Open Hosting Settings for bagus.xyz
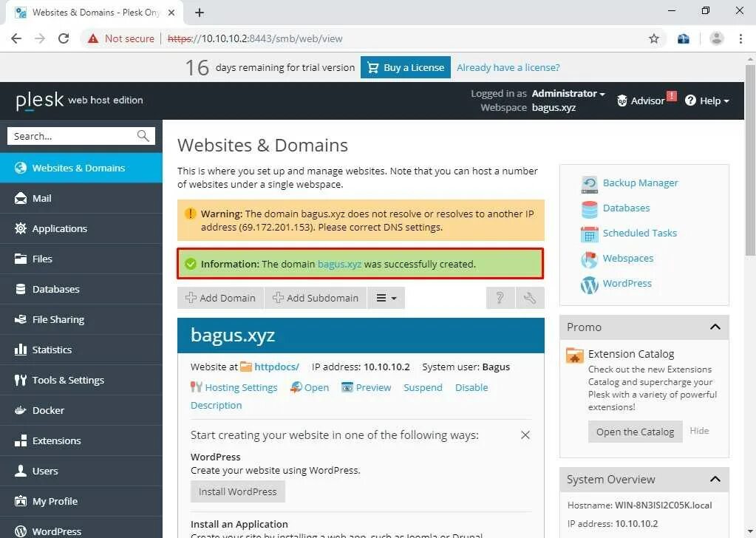756x538 pixels. [241, 387]
